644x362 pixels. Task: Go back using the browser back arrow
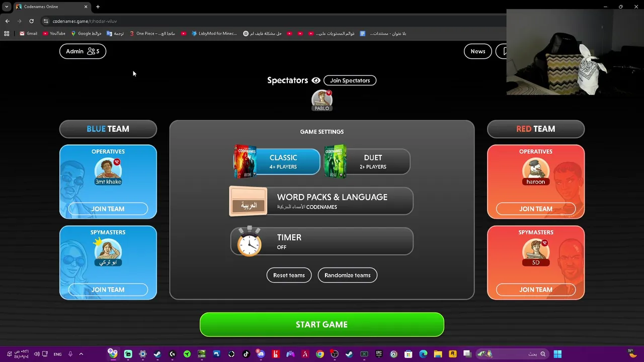[7, 21]
